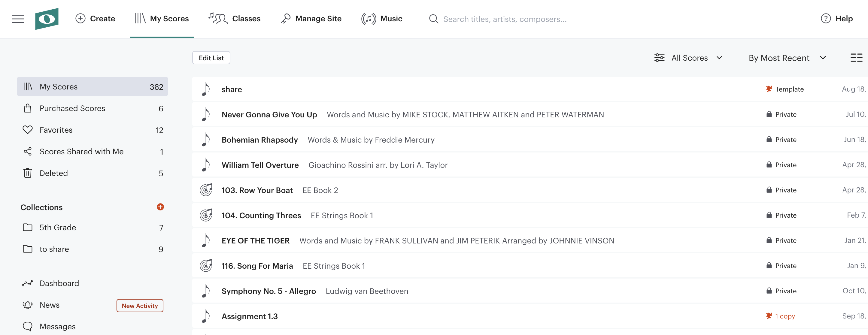Click the to share folder icon
Viewport: 868px width, 335px height.
pyautogui.click(x=28, y=249)
